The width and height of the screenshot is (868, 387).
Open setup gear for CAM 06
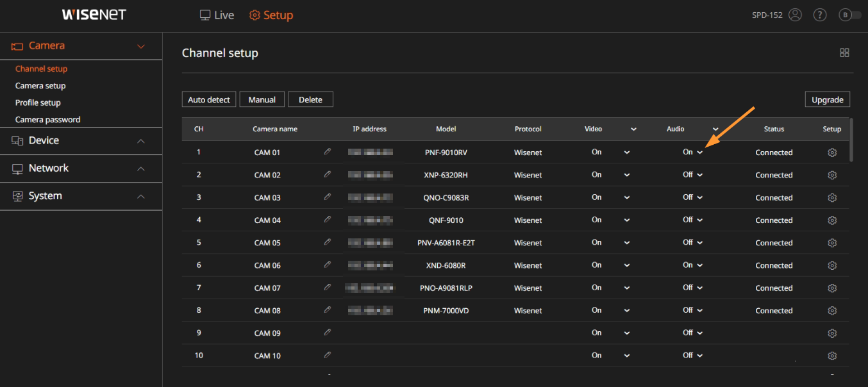[x=832, y=265]
